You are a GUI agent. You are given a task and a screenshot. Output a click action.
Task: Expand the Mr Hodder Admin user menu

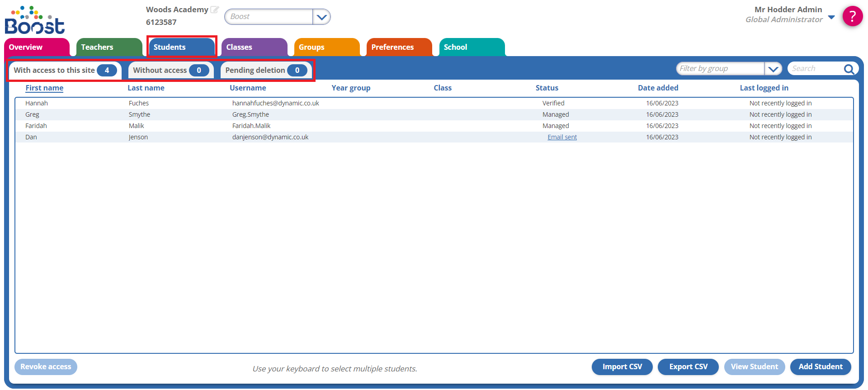tap(831, 17)
